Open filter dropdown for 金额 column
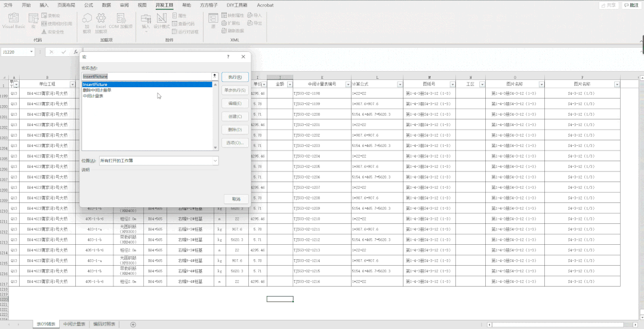Viewport: 644px width, 329px height. coord(289,84)
